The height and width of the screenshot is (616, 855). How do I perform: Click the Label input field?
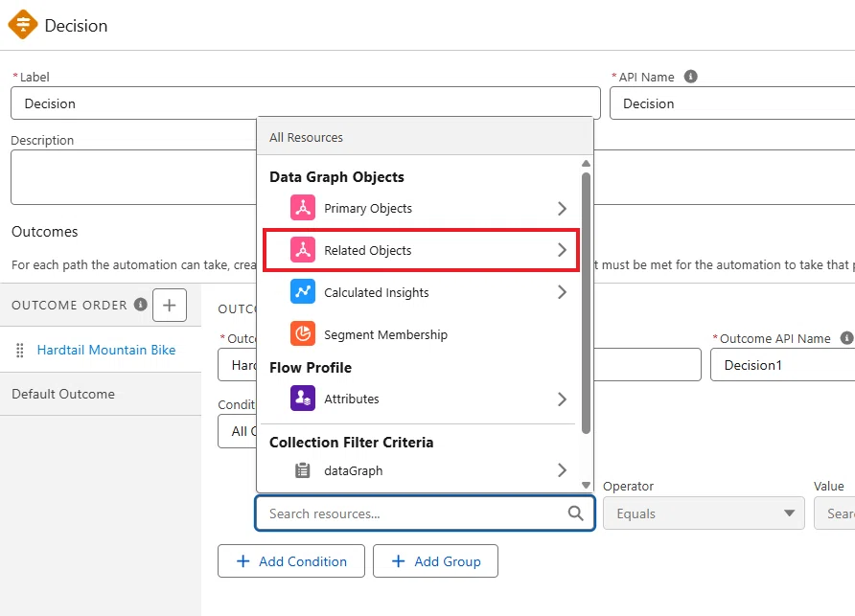point(306,103)
